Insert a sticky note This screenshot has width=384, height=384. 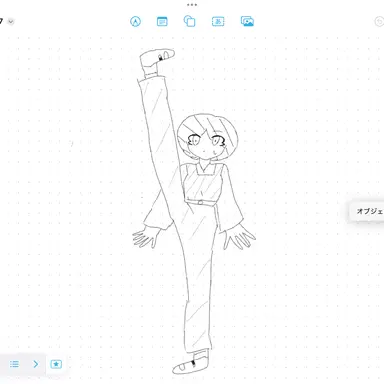pyautogui.click(x=162, y=22)
